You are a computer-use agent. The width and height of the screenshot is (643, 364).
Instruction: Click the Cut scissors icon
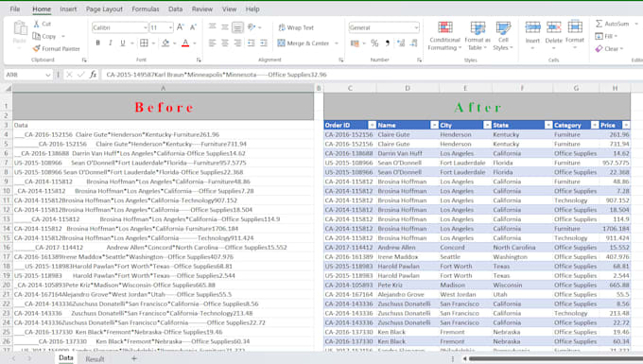click(x=37, y=24)
